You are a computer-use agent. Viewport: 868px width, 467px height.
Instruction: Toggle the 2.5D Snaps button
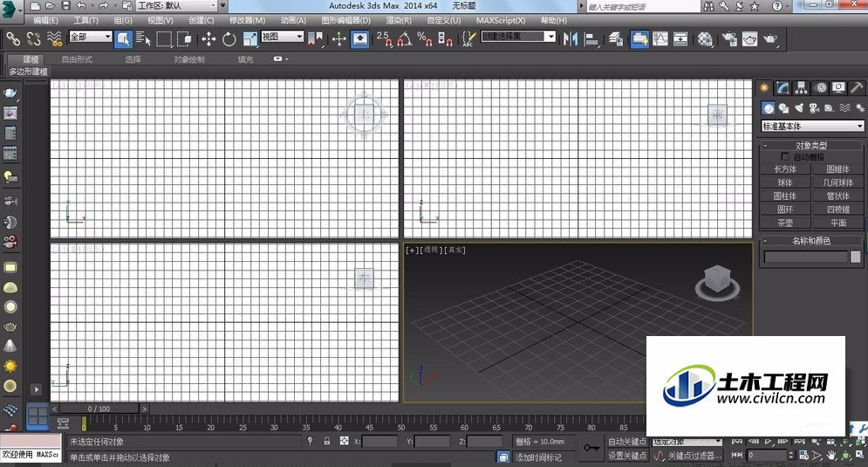pos(384,38)
